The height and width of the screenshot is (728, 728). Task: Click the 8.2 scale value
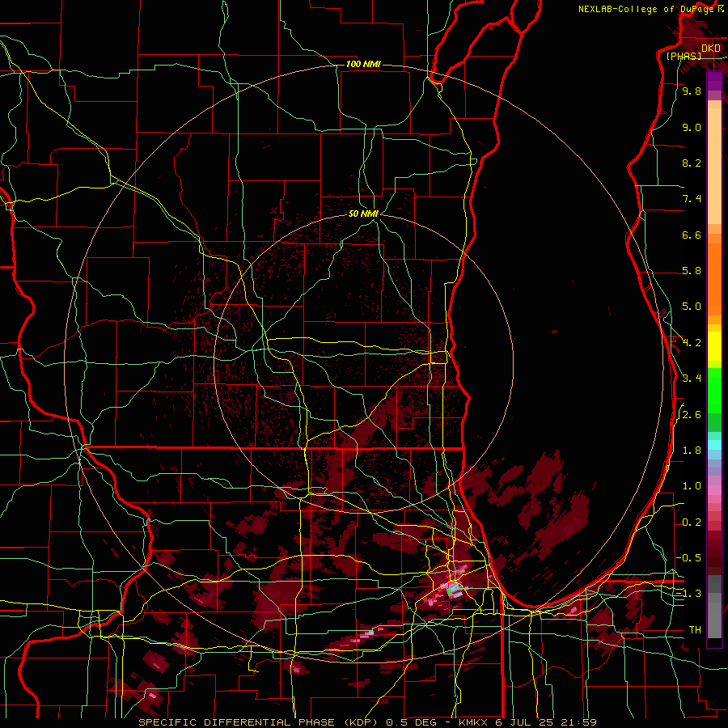pyautogui.click(x=692, y=163)
